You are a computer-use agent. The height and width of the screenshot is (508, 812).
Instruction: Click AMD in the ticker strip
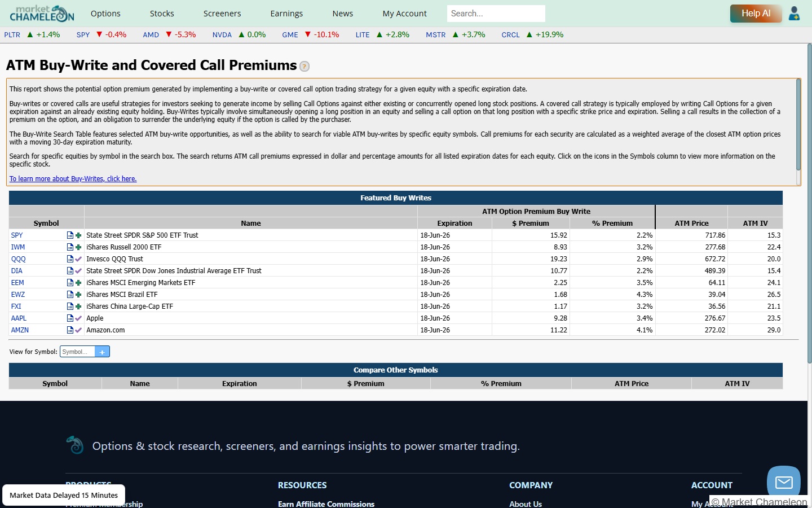pos(151,35)
